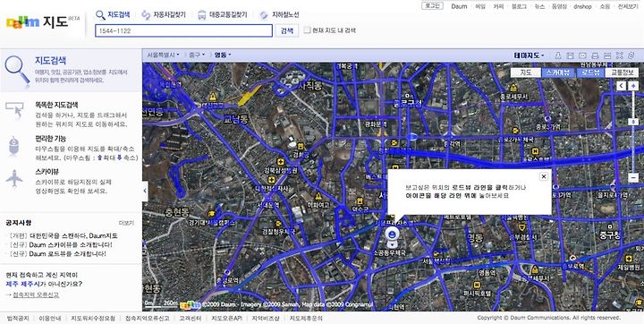
Task: Click 지도오픈API in the footer
Action: (x=226, y=318)
